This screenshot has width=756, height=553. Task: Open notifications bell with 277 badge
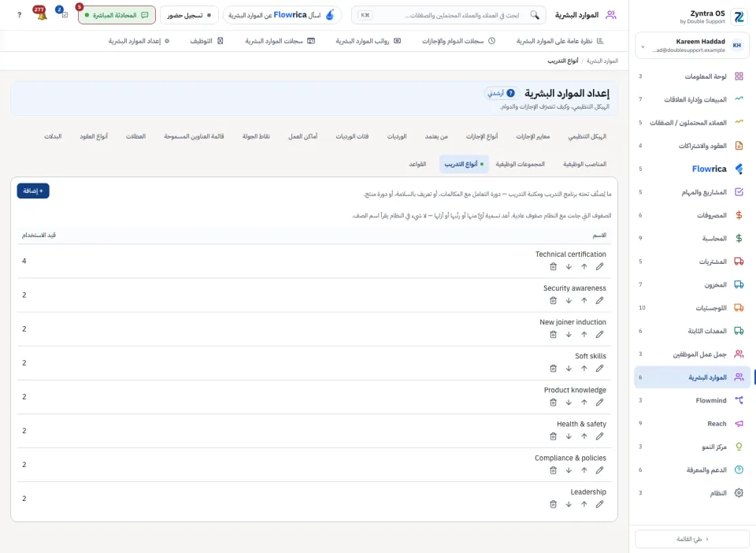(x=40, y=14)
